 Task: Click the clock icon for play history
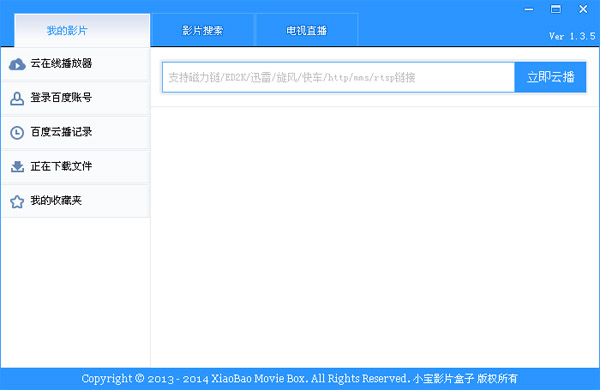click(17, 132)
